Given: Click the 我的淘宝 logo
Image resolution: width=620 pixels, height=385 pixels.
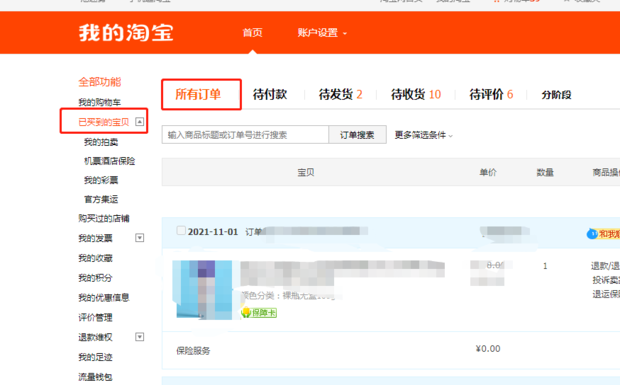Looking at the screenshot, I should pos(126,32).
